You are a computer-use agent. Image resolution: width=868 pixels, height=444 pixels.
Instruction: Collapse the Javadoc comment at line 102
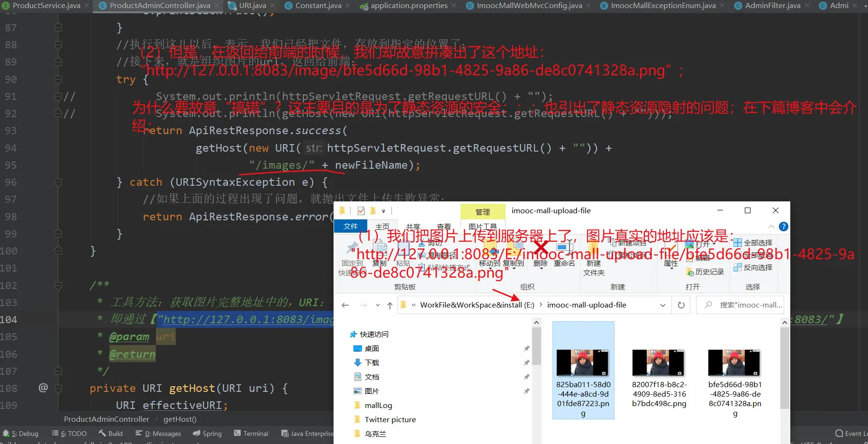coord(58,285)
